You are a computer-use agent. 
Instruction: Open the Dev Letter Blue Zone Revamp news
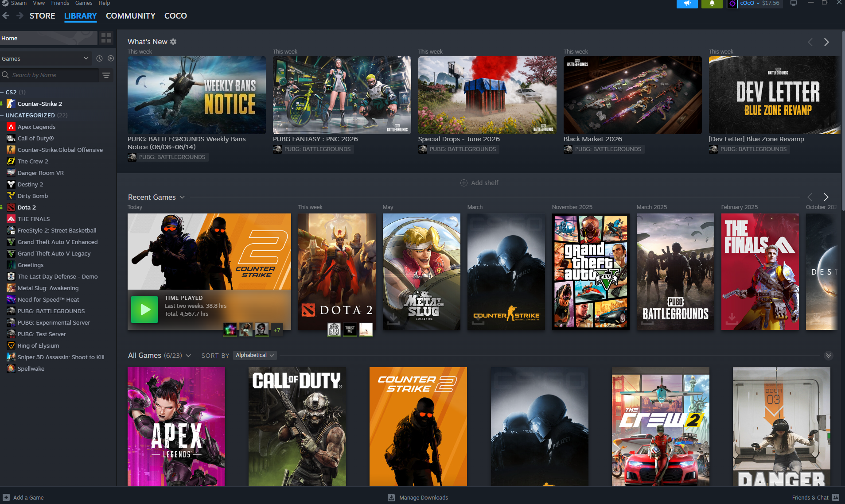775,95
